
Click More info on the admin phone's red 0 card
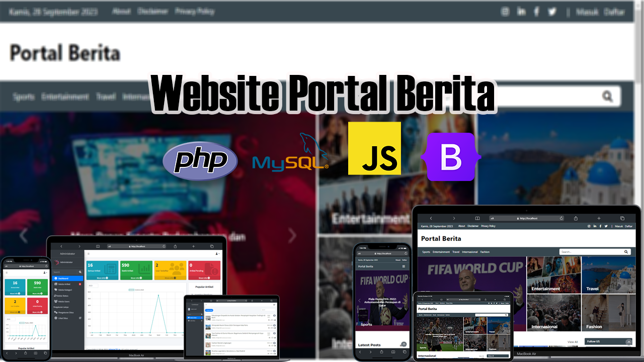click(x=37, y=313)
